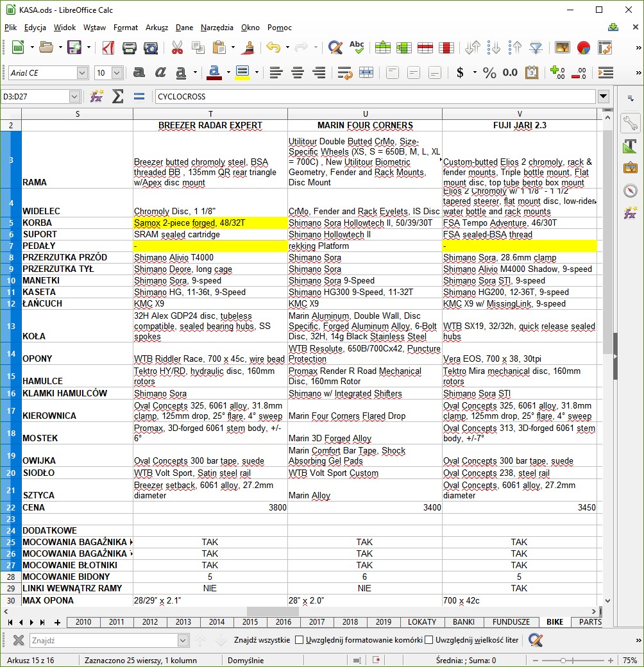Open the Arkusz menu
This screenshot has width=644, height=667.
coord(157,28)
